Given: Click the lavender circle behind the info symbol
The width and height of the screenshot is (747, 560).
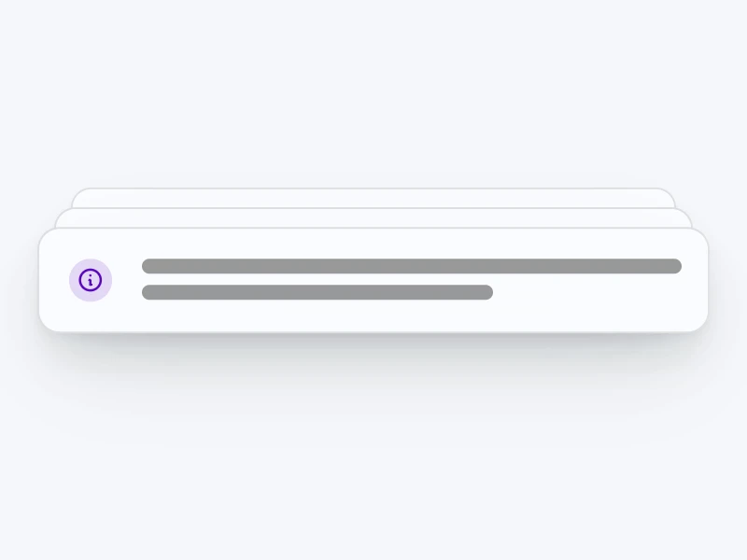Looking at the screenshot, I should point(91,280).
